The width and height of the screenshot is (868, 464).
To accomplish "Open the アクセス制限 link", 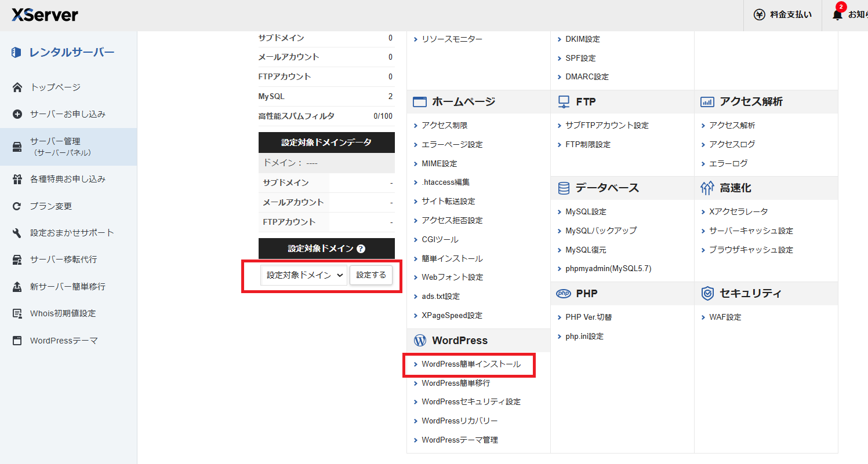I will pyautogui.click(x=444, y=126).
